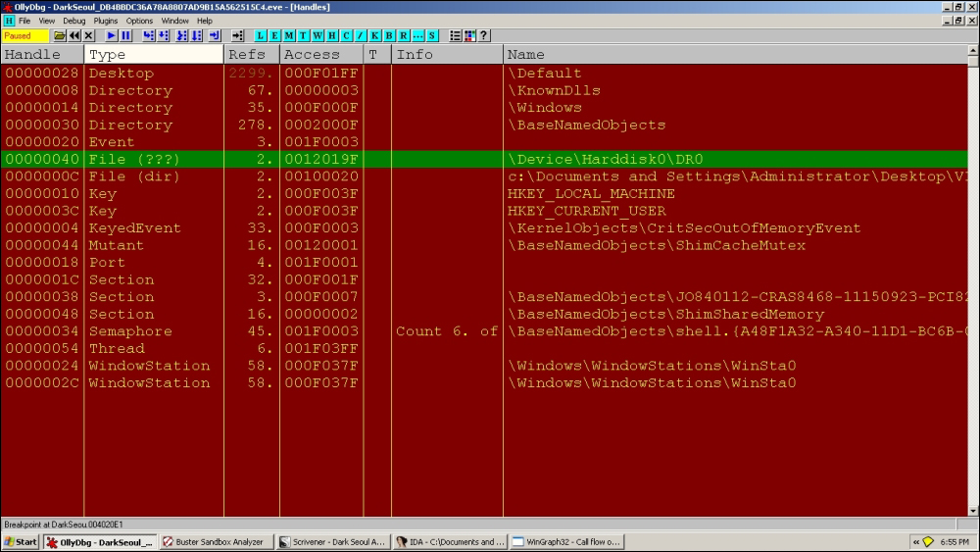Select the HKEY_CURRENT_USER key row

[484, 211]
